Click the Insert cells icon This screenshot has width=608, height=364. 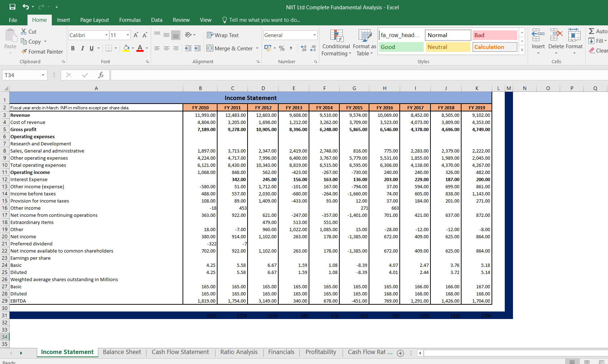[x=538, y=36]
